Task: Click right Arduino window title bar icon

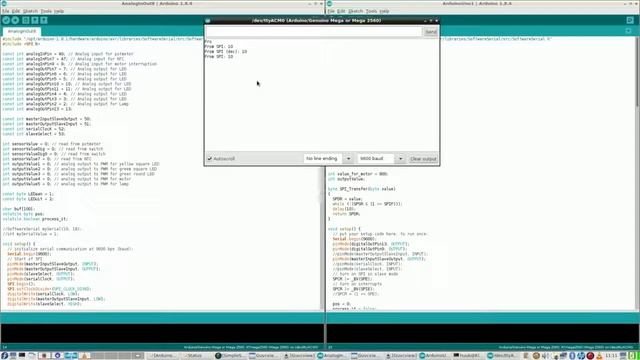Action: 330,3
